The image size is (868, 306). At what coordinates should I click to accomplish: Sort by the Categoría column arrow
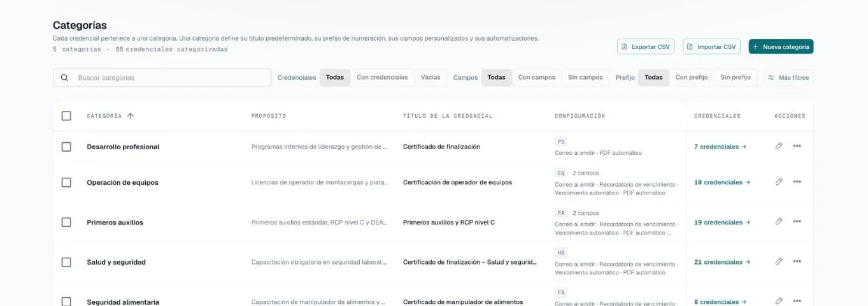(x=131, y=116)
